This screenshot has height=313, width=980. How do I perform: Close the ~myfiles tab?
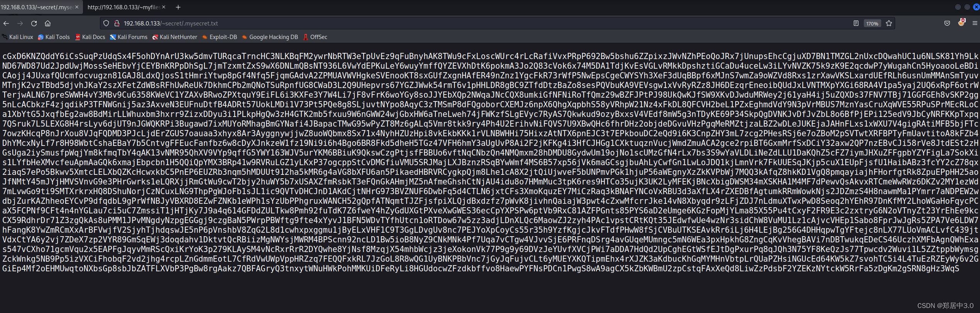164,7
